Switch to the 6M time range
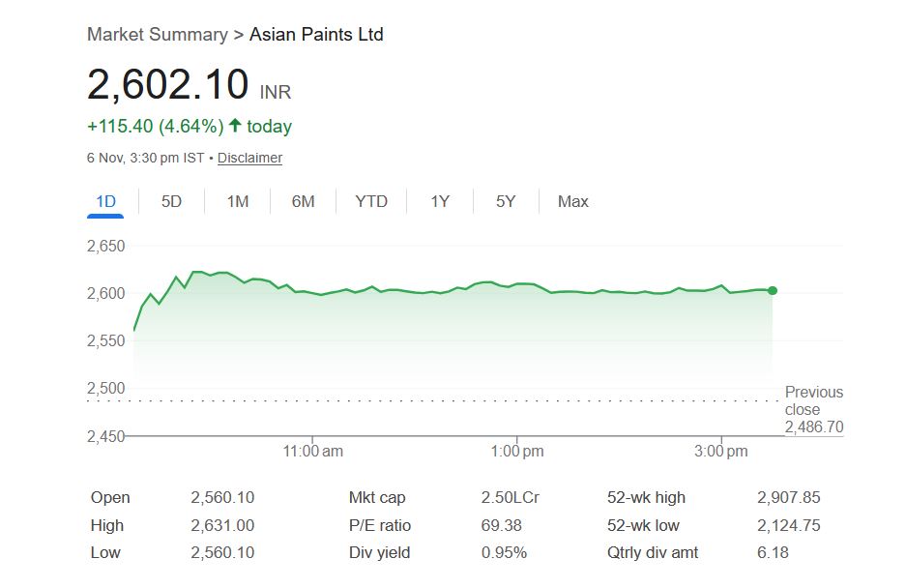The image size is (906, 588). coord(304,201)
